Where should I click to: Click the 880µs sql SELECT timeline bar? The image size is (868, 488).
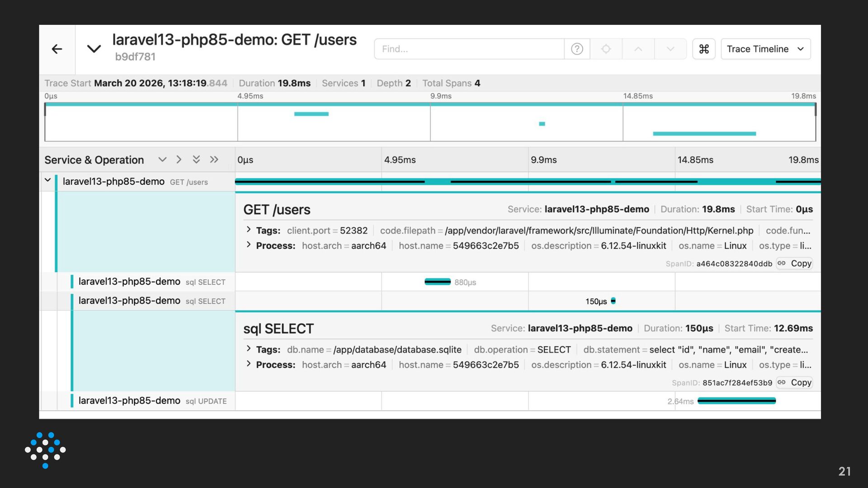point(437,282)
